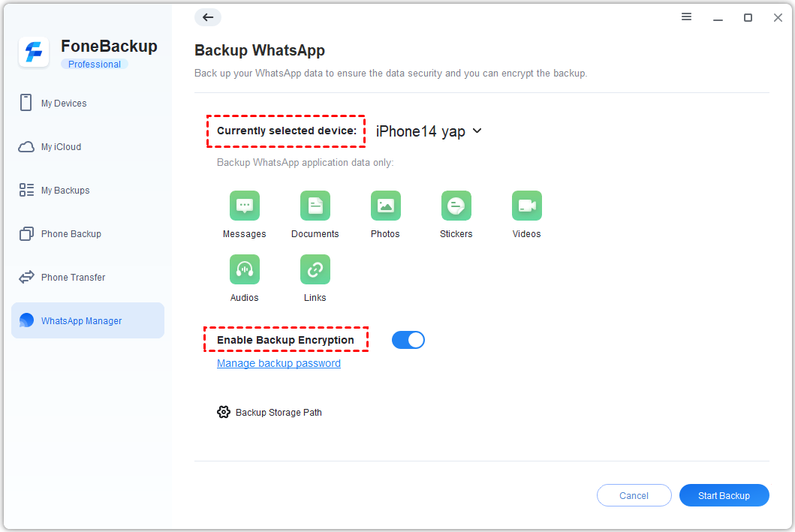Click the Audios label text
The image size is (795, 532).
click(x=245, y=298)
